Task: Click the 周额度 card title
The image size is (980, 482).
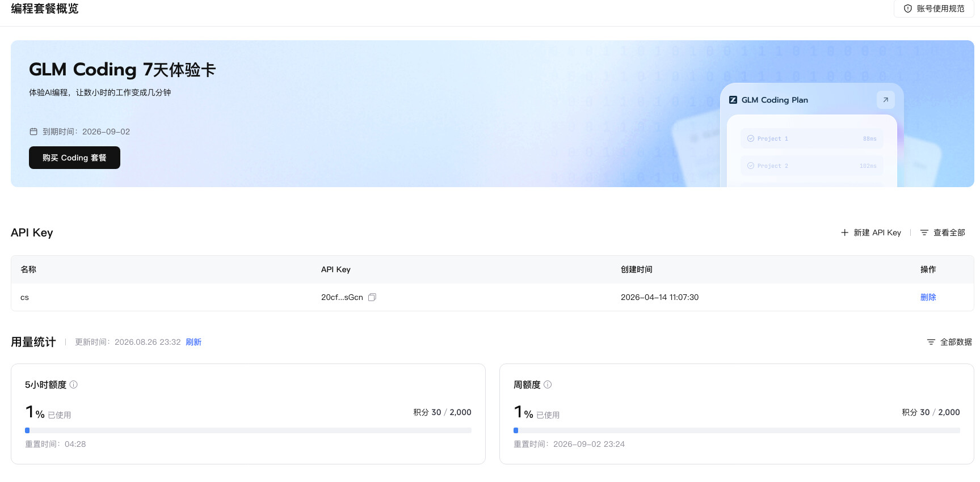Action: [x=527, y=384]
